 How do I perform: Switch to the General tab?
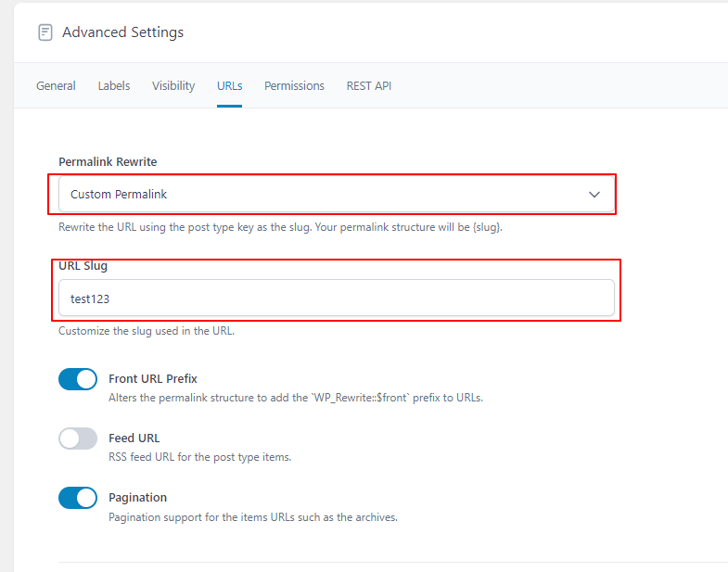[56, 86]
